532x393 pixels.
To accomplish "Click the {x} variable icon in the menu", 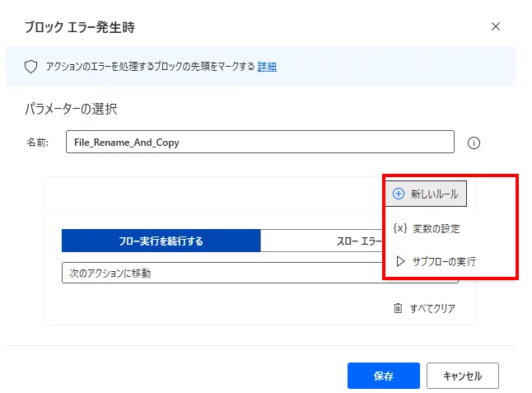I will point(400,228).
